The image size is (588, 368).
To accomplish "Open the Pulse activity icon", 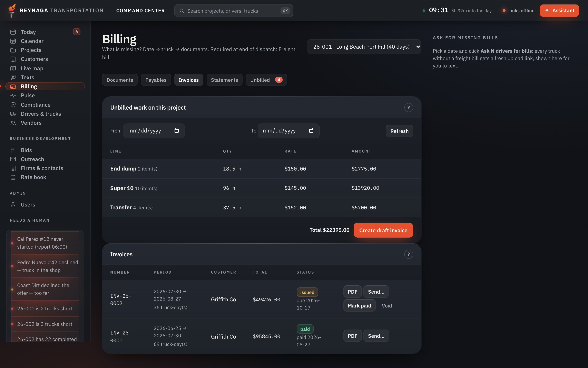I will (13, 95).
